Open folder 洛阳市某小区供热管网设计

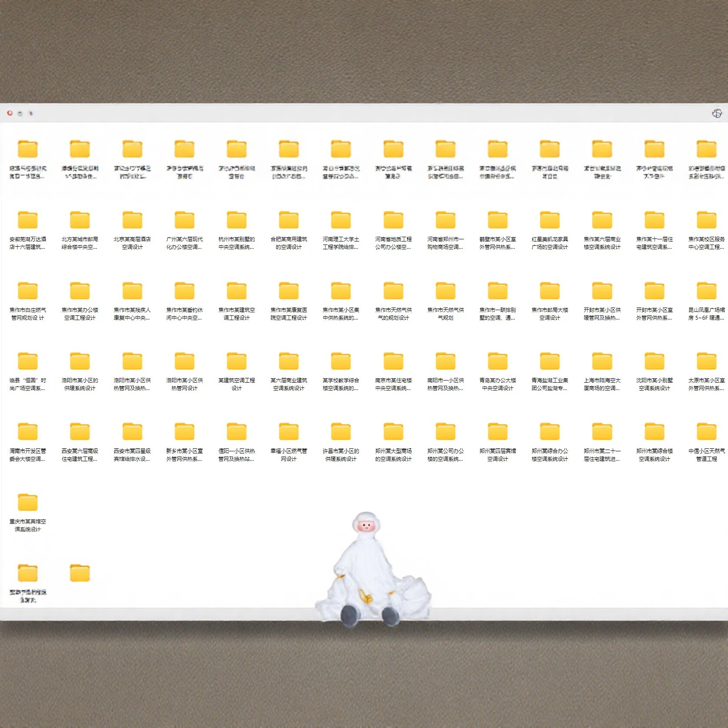pyautogui.click(x=185, y=361)
